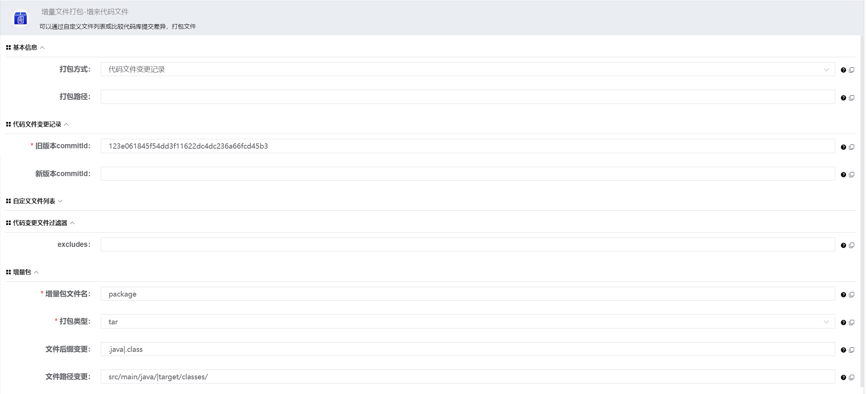The height and width of the screenshot is (394, 868).
Task: Open help for the excludes filter field
Action: pos(844,245)
